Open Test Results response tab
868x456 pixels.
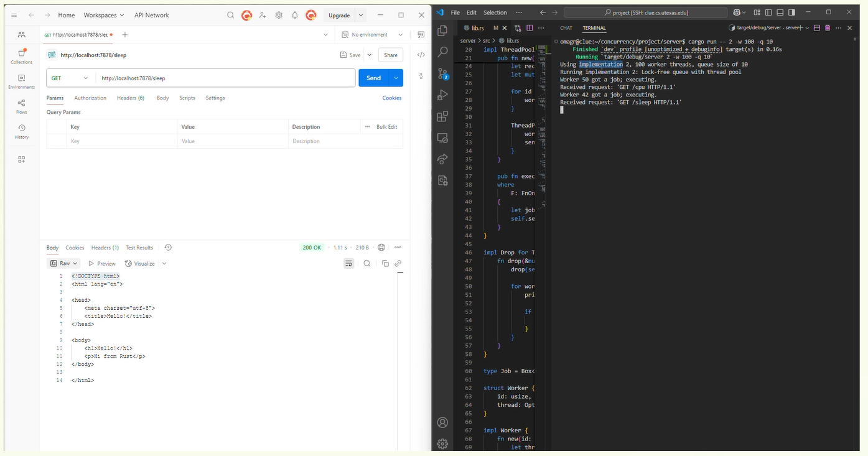pos(139,248)
